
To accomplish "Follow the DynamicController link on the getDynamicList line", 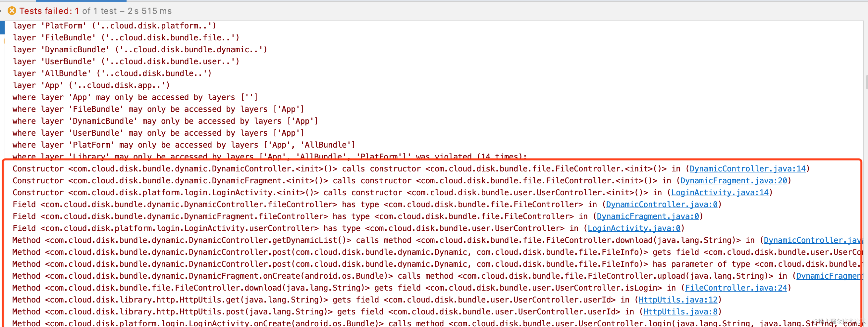I will pyautogui.click(x=813, y=241).
